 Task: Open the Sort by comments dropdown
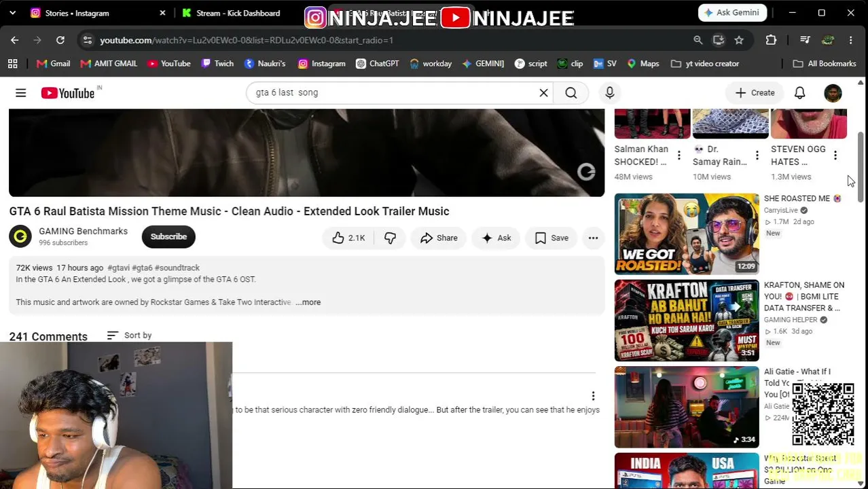pyautogui.click(x=129, y=336)
